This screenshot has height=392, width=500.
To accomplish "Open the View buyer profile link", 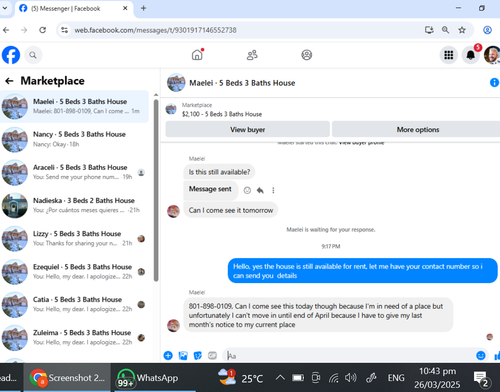I will (361, 143).
